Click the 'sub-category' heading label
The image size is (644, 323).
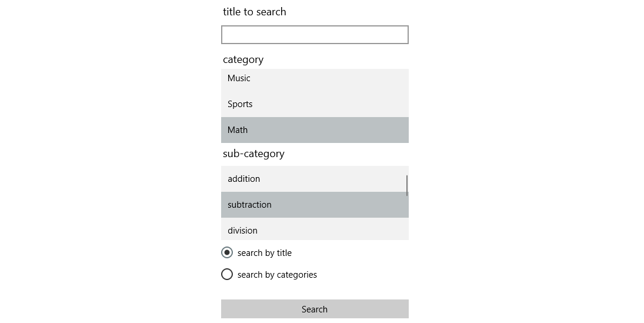coord(253,154)
